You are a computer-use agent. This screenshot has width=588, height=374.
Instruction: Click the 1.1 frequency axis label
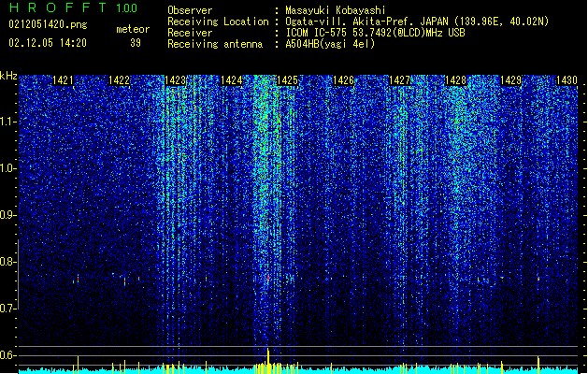tap(8, 122)
